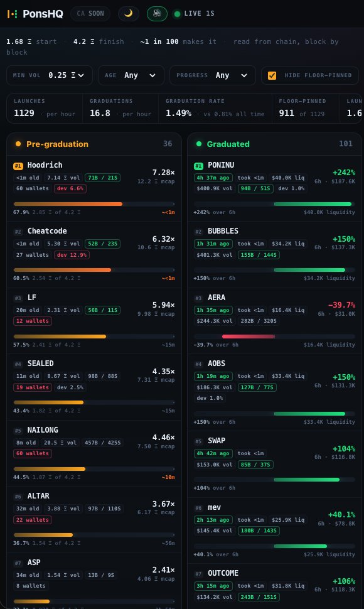Click the Hoodrich 67.9% progress bar
This screenshot has height=609, width=364.
click(94, 204)
